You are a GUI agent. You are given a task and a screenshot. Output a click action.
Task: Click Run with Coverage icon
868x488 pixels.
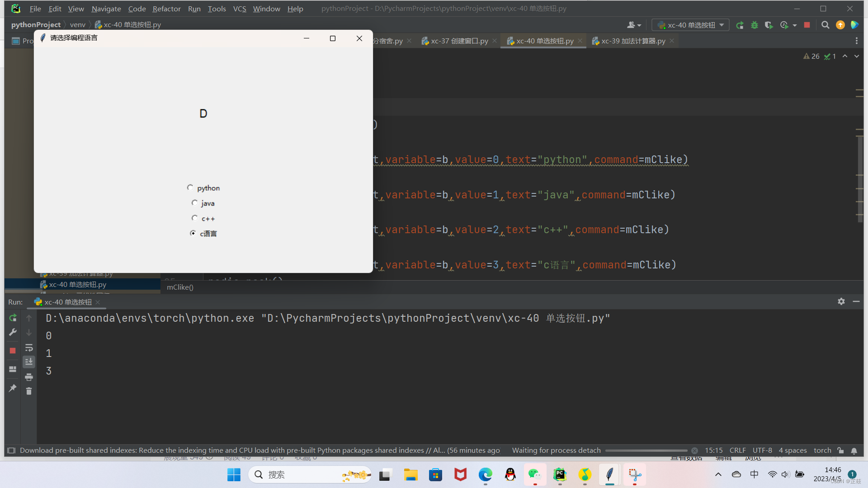[x=769, y=25]
